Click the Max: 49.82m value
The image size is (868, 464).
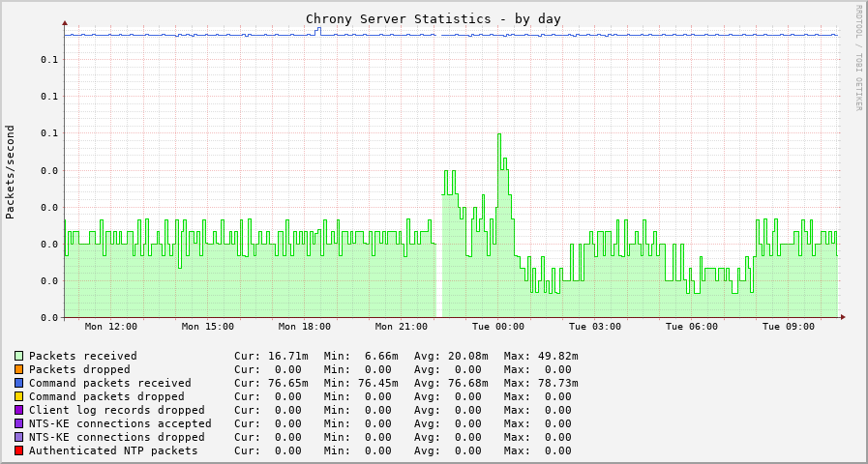point(541,356)
